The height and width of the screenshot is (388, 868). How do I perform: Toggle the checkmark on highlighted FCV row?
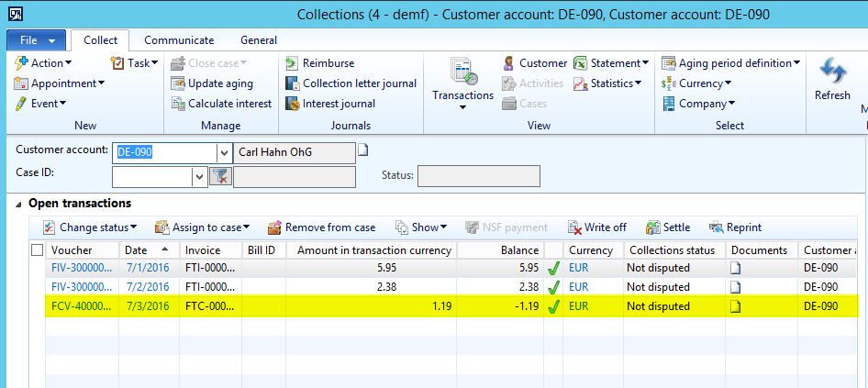(553, 306)
